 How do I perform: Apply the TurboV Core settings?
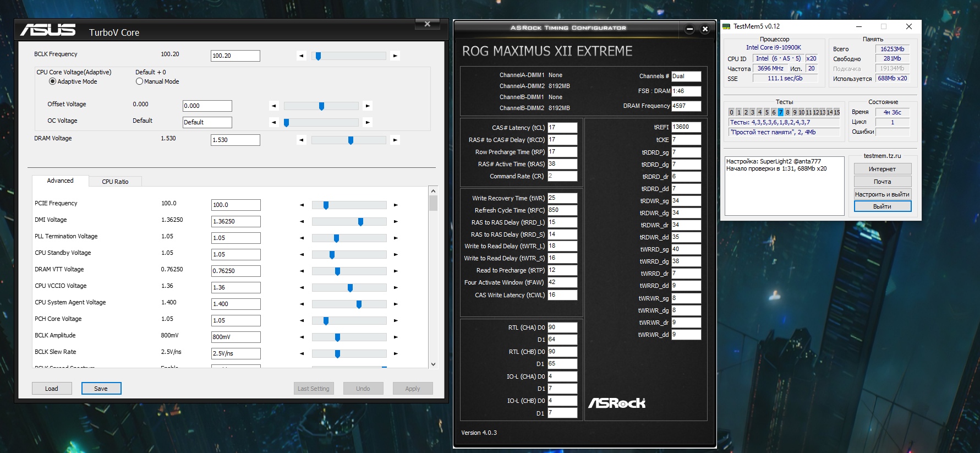click(x=413, y=389)
